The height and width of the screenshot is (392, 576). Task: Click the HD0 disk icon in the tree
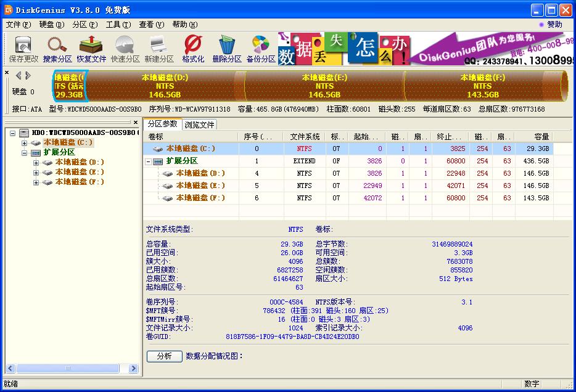click(x=23, y=133)
